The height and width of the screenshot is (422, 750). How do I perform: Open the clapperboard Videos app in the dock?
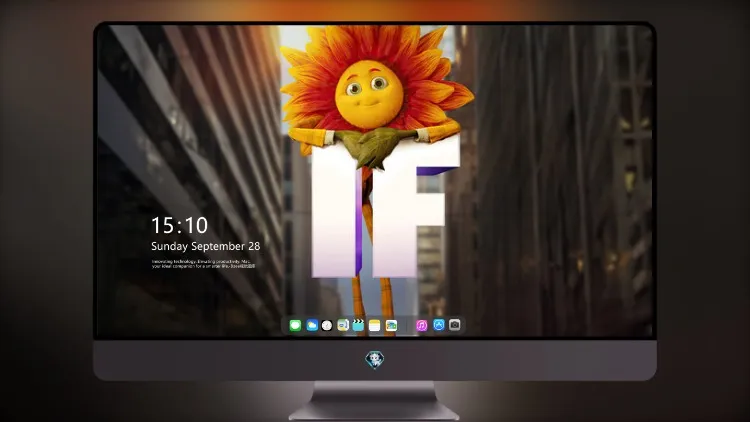[358, 325]
